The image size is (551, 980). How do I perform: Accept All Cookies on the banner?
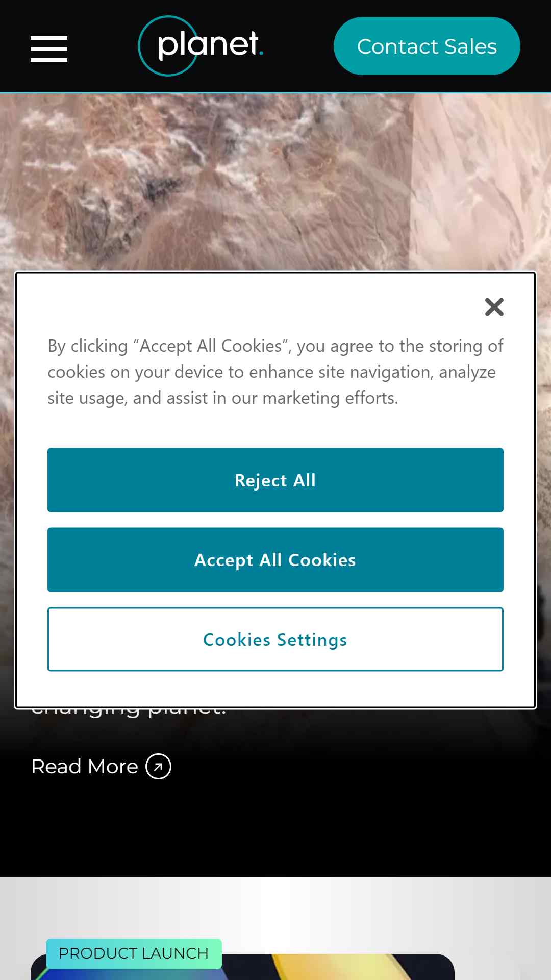pos(275,559)
